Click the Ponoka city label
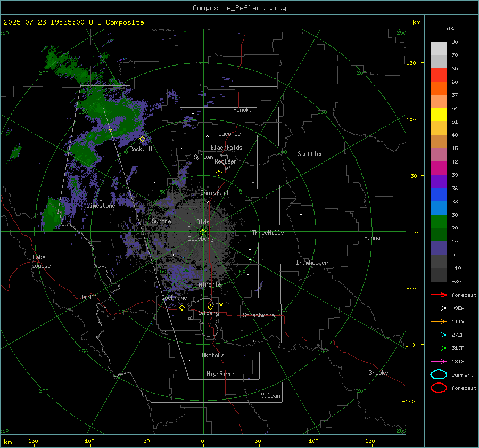 243,110
